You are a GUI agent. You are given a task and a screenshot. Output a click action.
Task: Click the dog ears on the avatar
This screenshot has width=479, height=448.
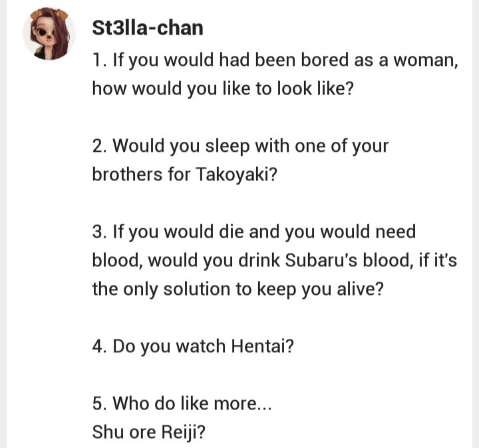click(x=49, y=14)
